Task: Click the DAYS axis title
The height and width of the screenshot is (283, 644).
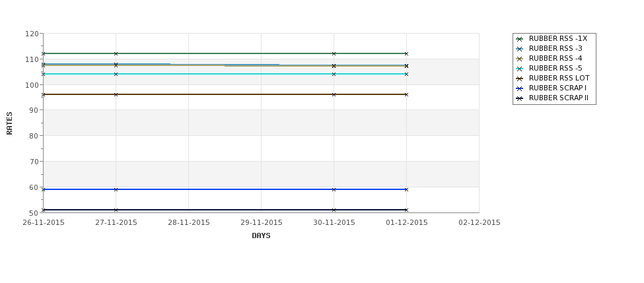Action: 261,236
